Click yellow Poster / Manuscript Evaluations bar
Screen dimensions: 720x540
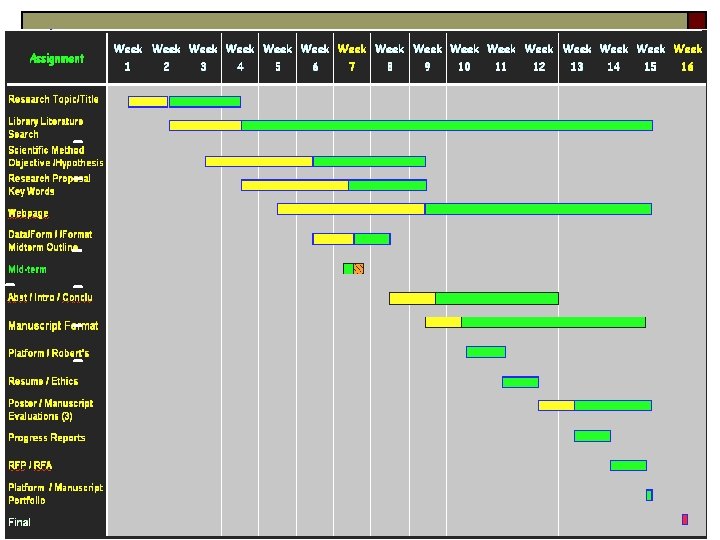(x=556, y=405)
